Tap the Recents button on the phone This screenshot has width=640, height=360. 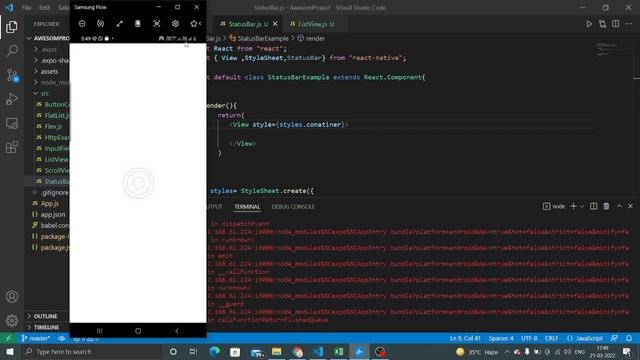(99, 331)
